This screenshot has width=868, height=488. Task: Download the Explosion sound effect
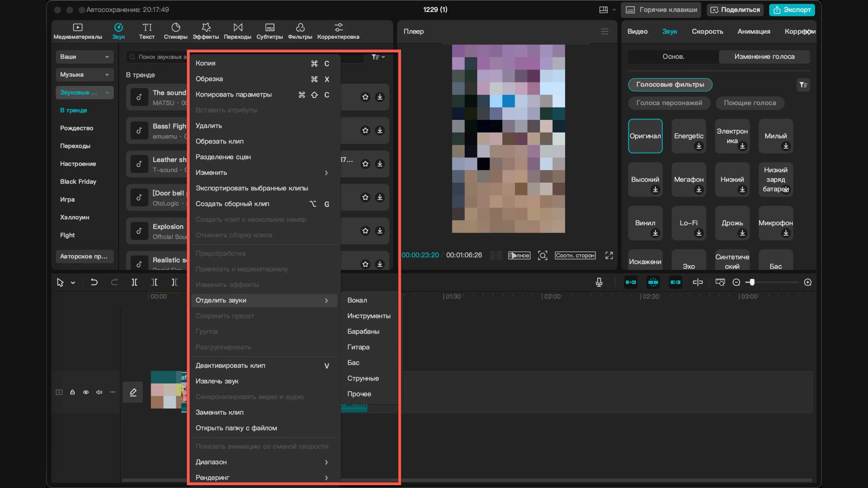pos(380,231)
